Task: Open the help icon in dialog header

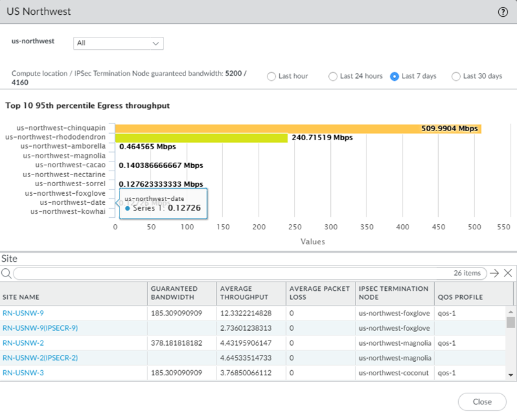Action: coord(502,12)
